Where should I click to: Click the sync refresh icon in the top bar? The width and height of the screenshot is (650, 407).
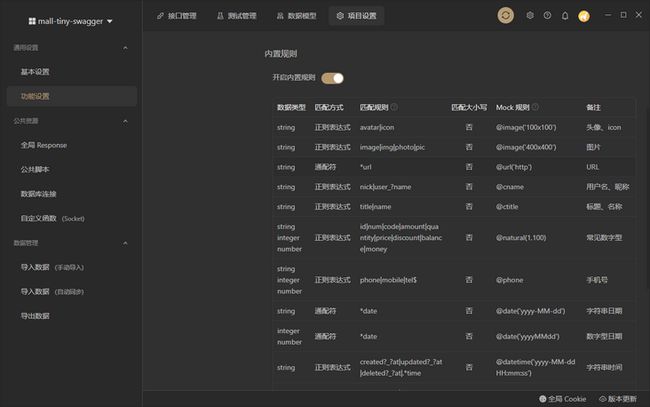click(x=508, y=16)
